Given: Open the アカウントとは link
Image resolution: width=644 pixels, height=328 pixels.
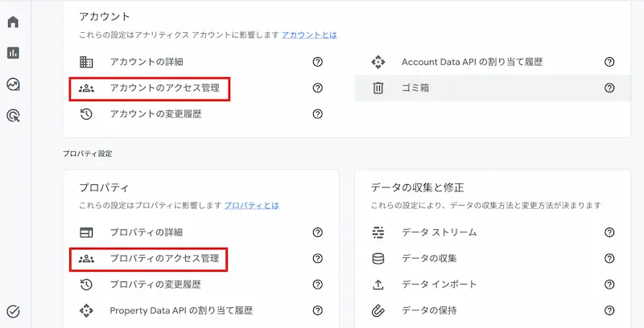Looking at the screenshot, I should (309, 35).
